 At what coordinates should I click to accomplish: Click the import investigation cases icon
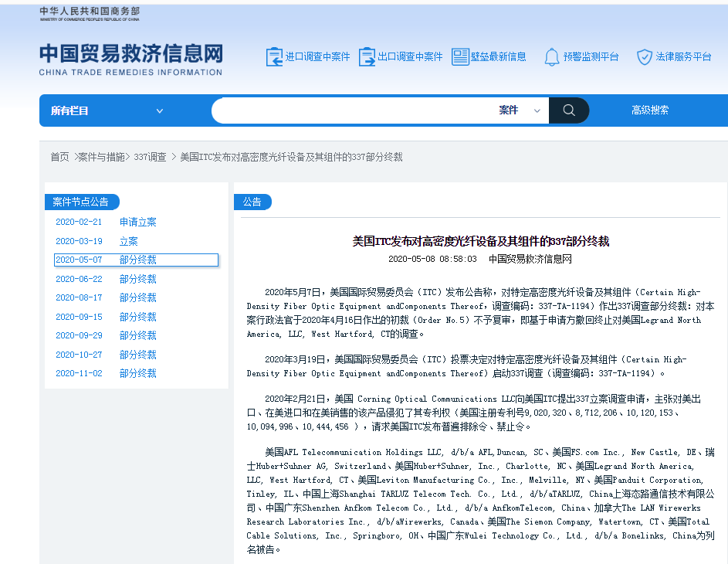274,56
